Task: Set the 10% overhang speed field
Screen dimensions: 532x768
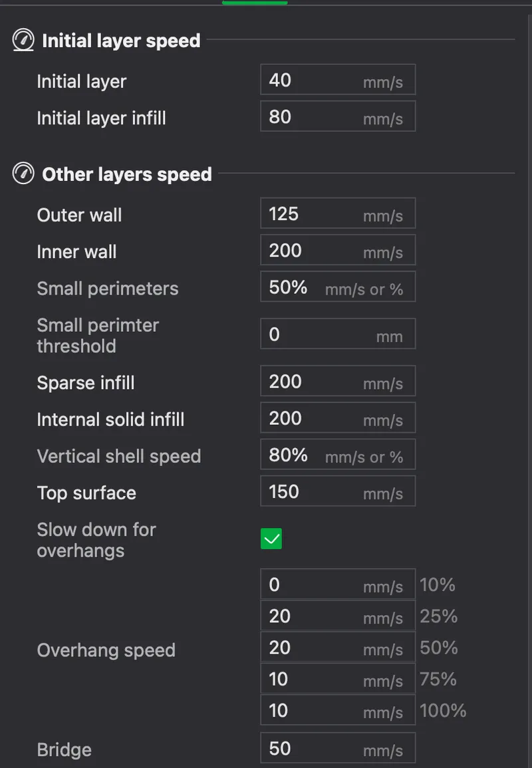Action: 338,584
